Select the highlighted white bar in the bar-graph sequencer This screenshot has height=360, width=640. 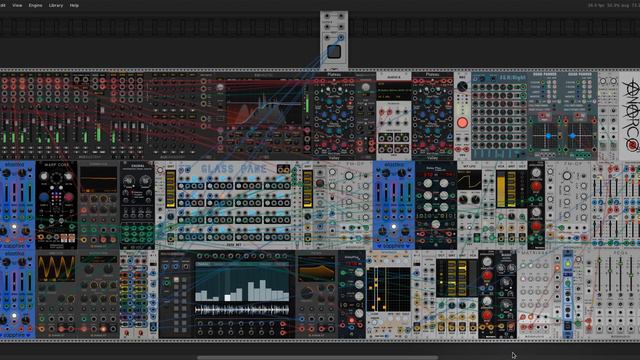[227, 298]
